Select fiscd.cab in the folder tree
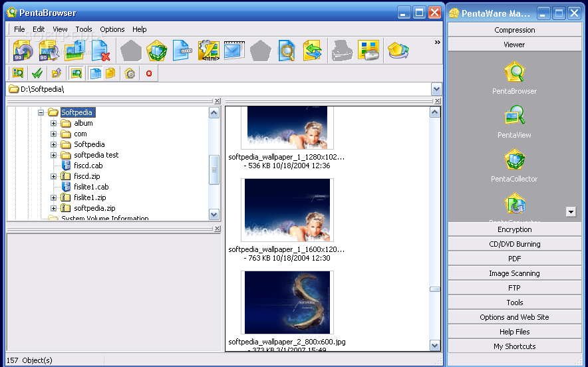This screenshot has width=588, height=367. (x=88, y=166)
